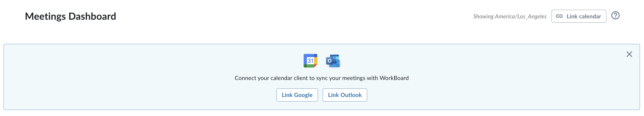Click the Link Google button
Image resolution: width=644 pixels, height=116 pixels.
(x=297, y=95)
